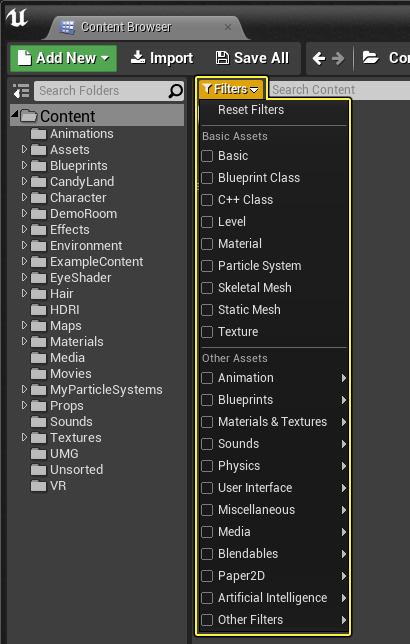Select the Props folder
Viewport: 410px width, 644px height.
click(x=67, y=406)
